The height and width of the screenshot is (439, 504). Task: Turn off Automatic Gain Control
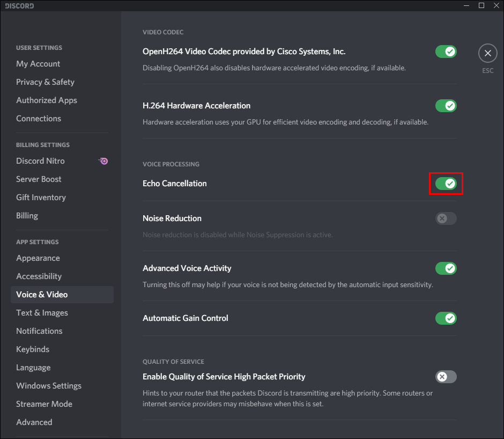point(446,318)
